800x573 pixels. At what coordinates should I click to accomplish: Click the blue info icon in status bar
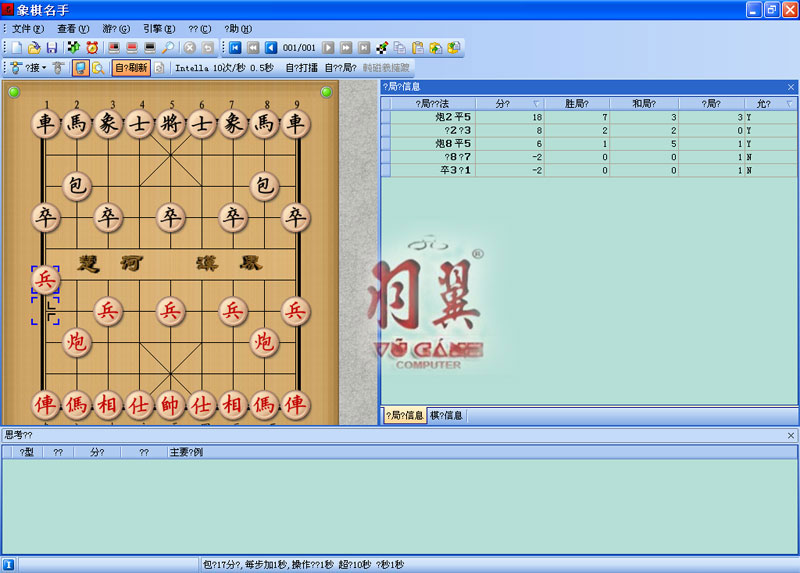point(9,564)
